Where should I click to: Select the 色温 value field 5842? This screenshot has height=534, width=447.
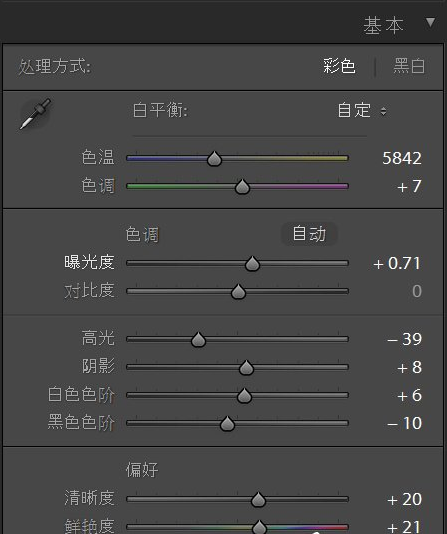coord(402,158)
